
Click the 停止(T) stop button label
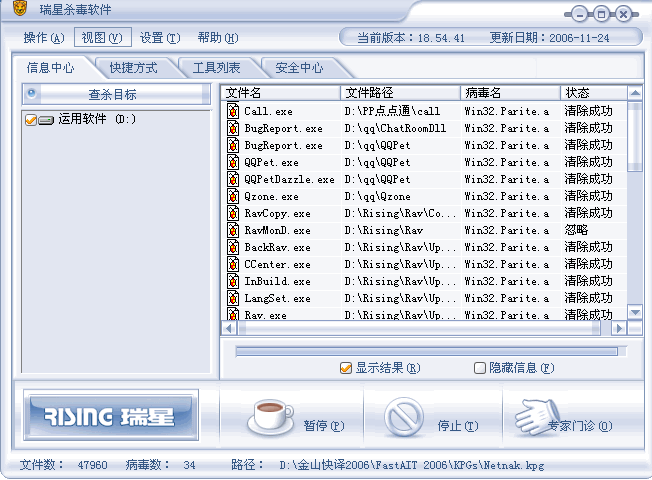pos(458,426)
